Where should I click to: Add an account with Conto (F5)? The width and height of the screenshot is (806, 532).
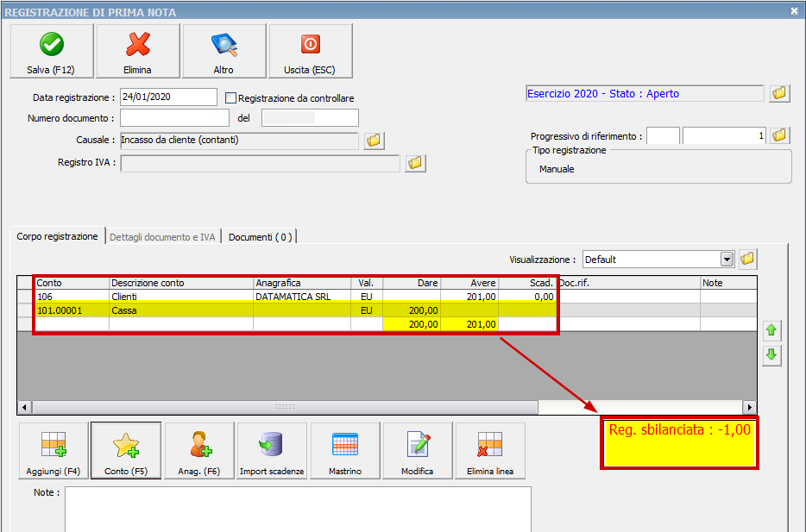pos(126,451)
